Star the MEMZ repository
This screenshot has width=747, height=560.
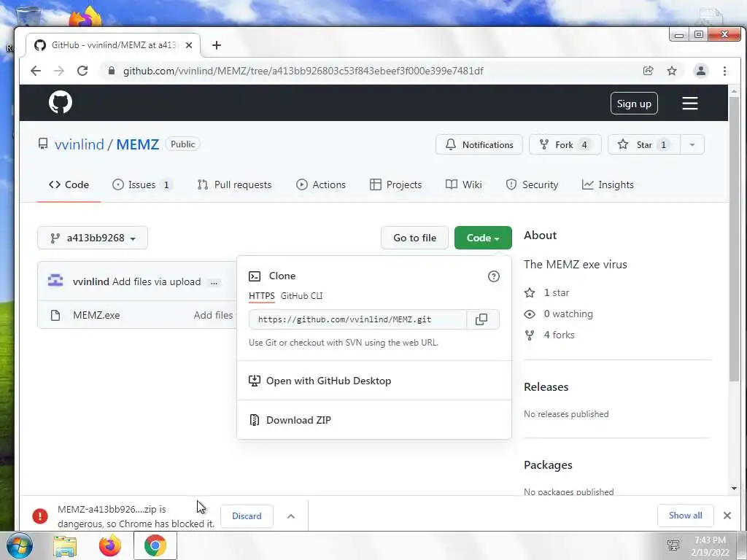coord(643,145)
